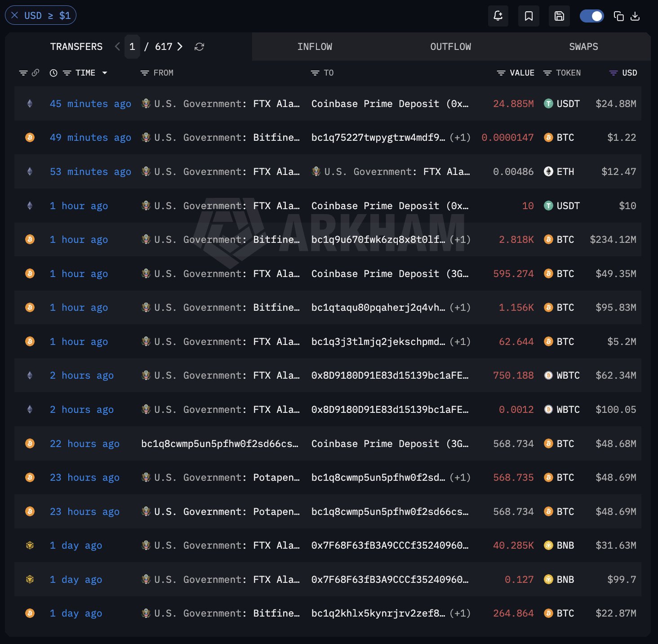This screenshot has width=658, height=644.
Task: Refresh the transfers list
Action: tap(200, 47)
